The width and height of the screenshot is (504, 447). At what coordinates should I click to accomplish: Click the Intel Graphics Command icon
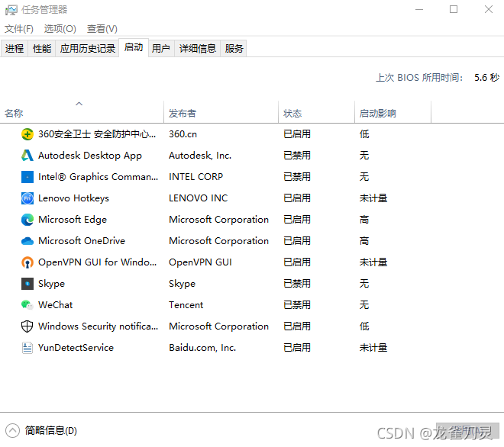click(27, 177)
